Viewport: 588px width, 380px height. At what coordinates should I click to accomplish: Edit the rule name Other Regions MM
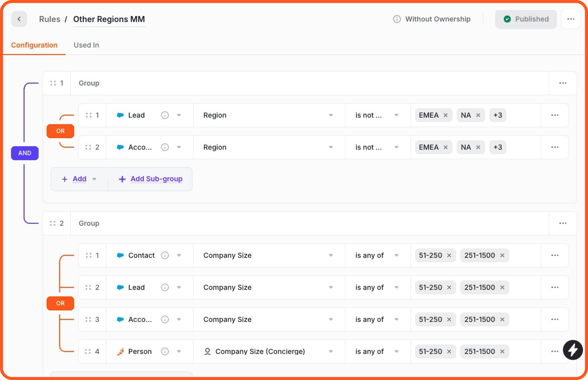[109, 19]
